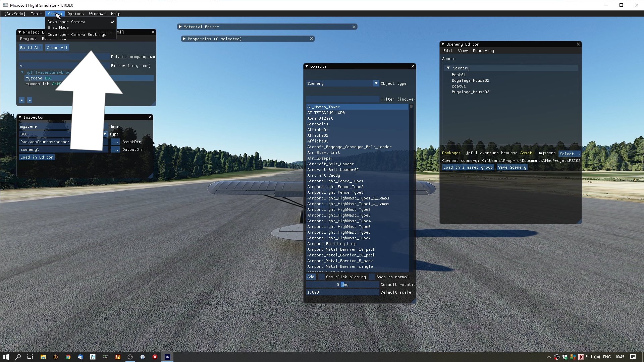Toggle Developer Camera menu option
Screen dimensions: 644x362
[66, 22]
